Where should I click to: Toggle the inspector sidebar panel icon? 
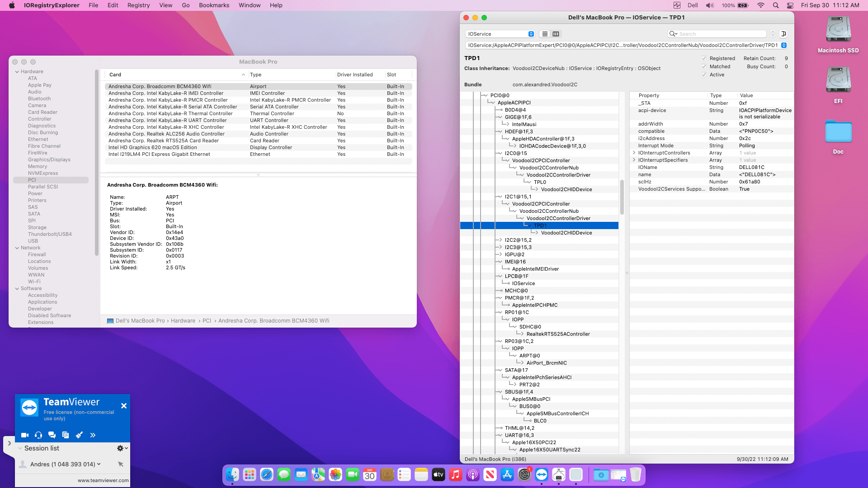[784, 34]
